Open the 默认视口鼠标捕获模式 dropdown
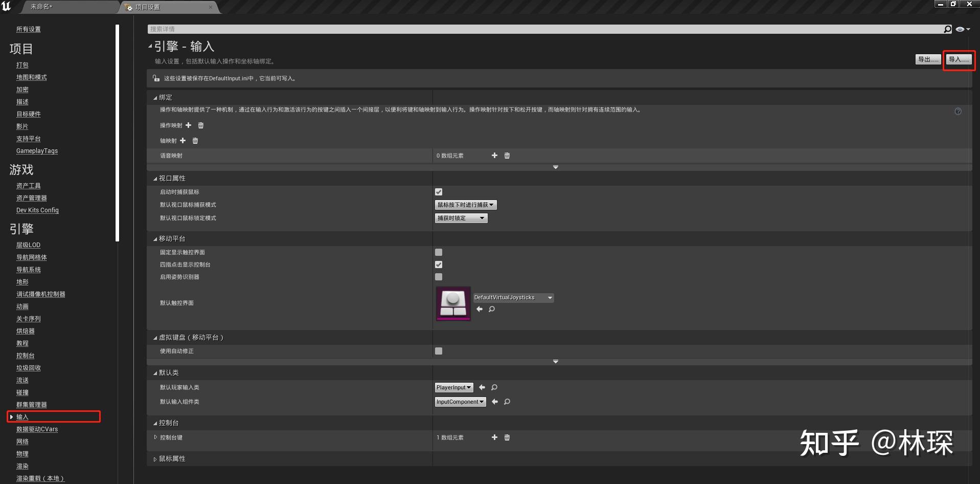This screenshot has height=484, width=980. point(465,205)
